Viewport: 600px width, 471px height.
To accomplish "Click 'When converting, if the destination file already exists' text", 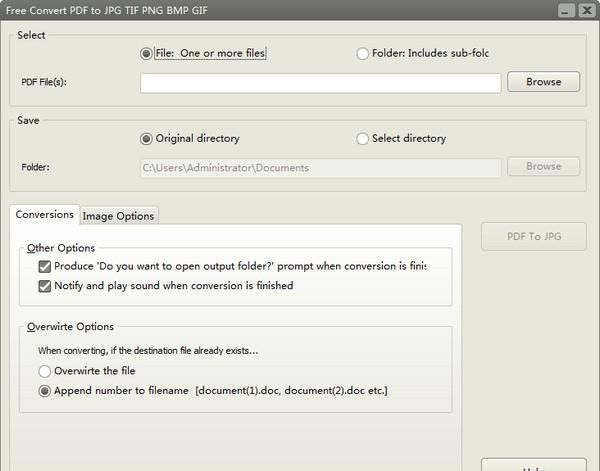I will (148, 351).
